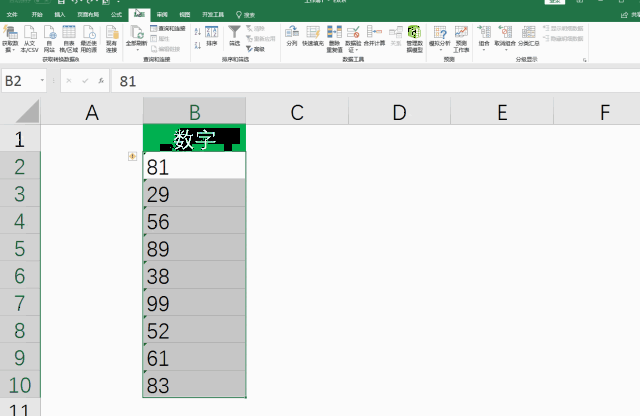Image resolution: width=640 pixels, height=416 pixels.
Task: Select cell containing 99
Action: (194, 303)
